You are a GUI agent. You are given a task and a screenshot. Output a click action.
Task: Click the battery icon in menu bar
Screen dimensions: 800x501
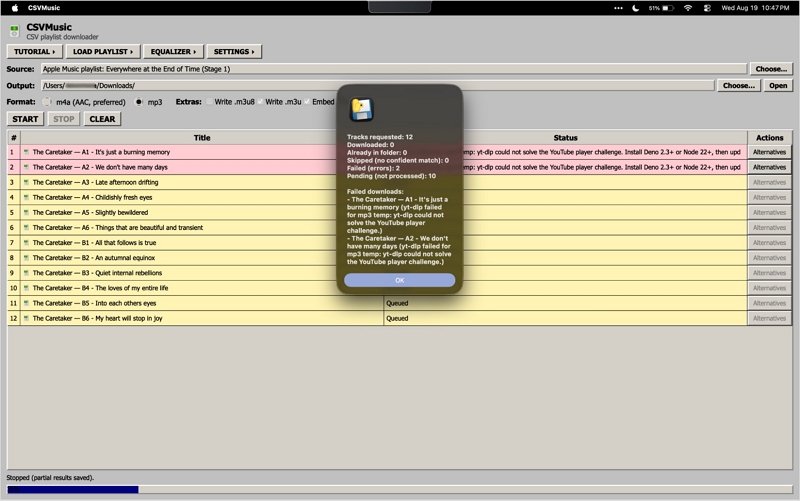(668, 8)
